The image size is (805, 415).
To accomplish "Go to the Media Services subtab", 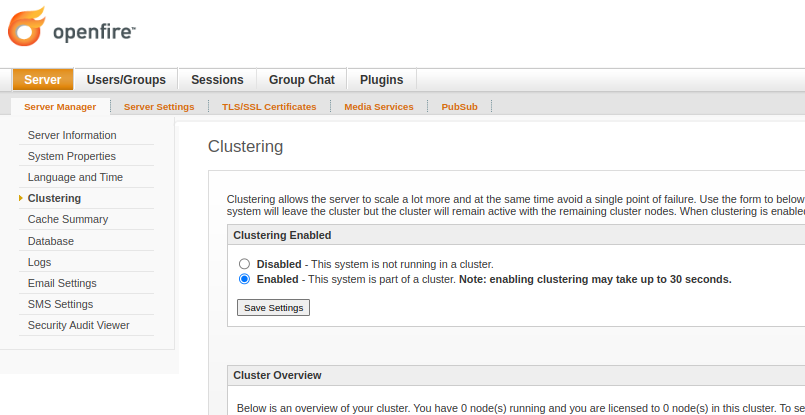I will pos(378,106).
